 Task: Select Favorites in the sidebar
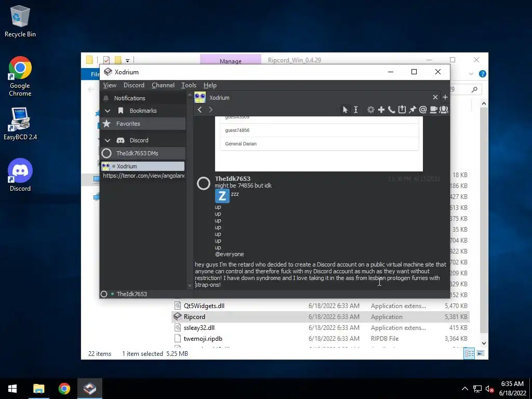tap(143, 124)
